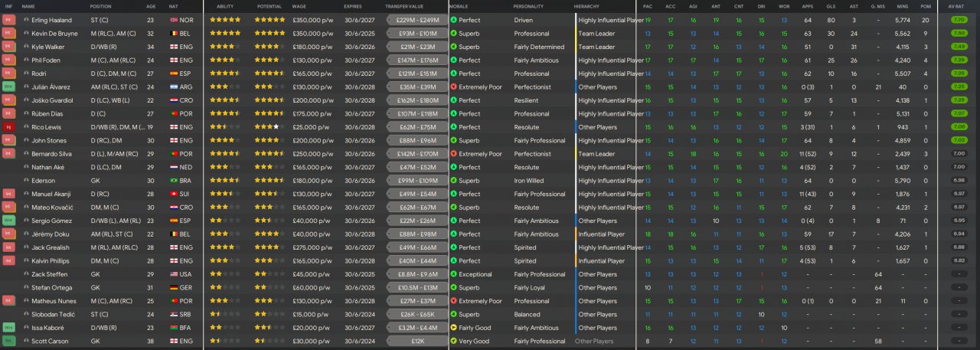This screenshot has width=980, height=350.
Task: Click the info icon beside Kevin De Bruyne
Action: [26, 34]
